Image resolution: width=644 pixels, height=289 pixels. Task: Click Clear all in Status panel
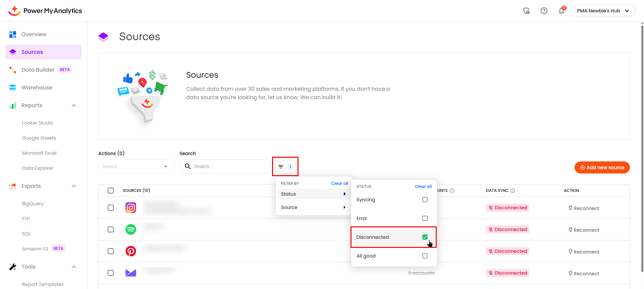click(423, 187)
